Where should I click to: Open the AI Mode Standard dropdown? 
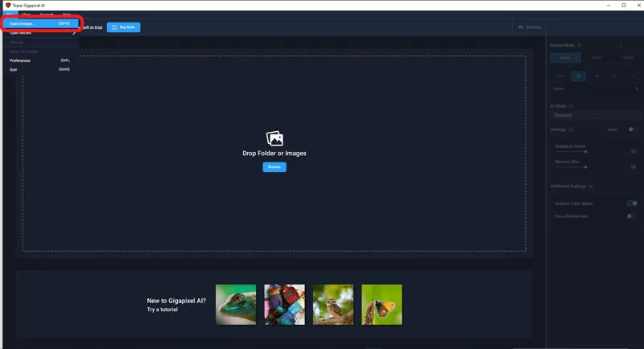point(596,115)
